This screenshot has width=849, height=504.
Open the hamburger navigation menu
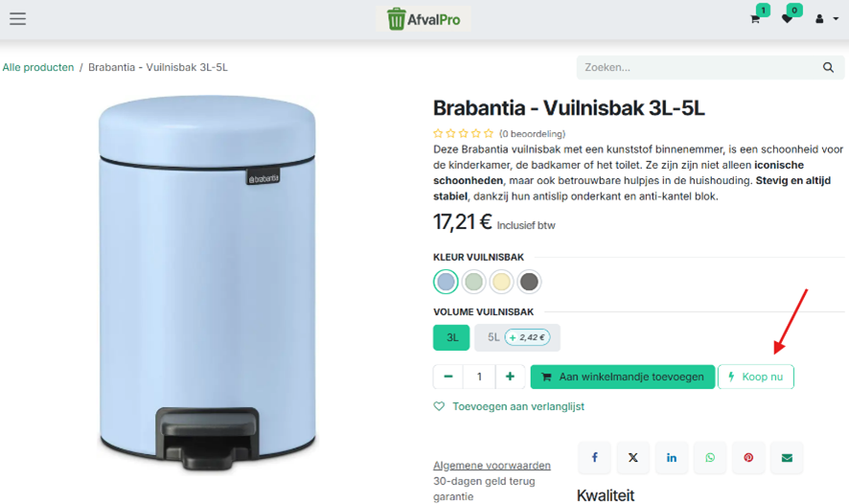click(17, 19)
